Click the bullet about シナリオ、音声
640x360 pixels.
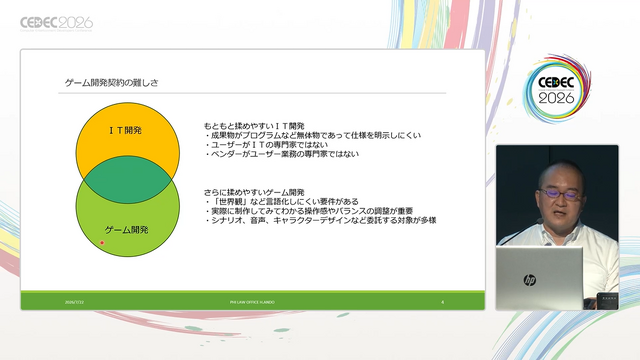click(x=320, y=220)
